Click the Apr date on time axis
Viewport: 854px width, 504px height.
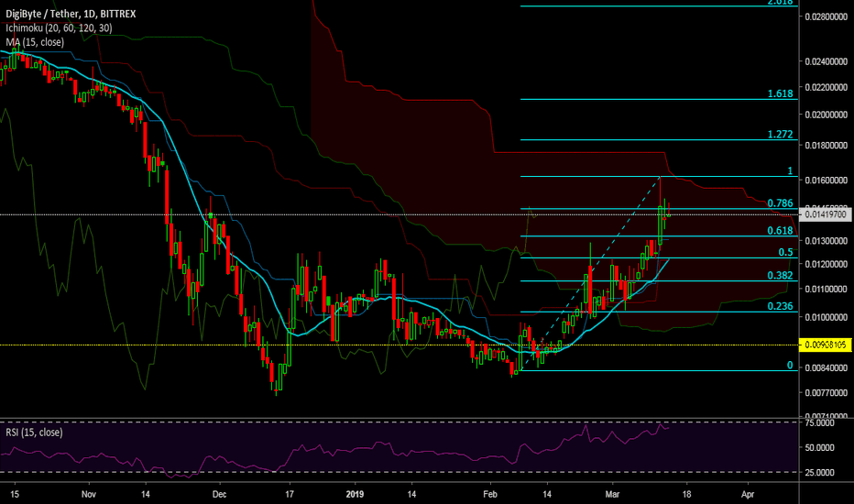748,494
